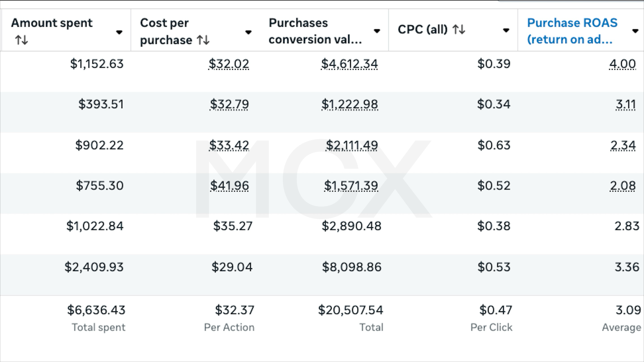This screenshot has width=644, height=362.
Task: Sort by Amount spent arrows icon
Action: (x=21, y=40)
